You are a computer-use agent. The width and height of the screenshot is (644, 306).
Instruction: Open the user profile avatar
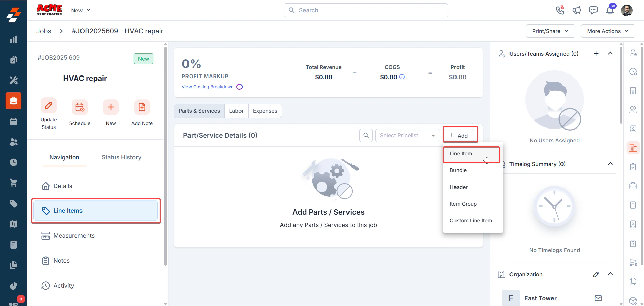(627, 10)
